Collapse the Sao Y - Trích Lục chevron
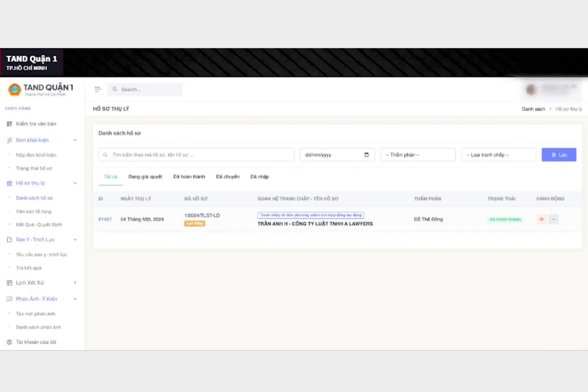 coord(75,240)
